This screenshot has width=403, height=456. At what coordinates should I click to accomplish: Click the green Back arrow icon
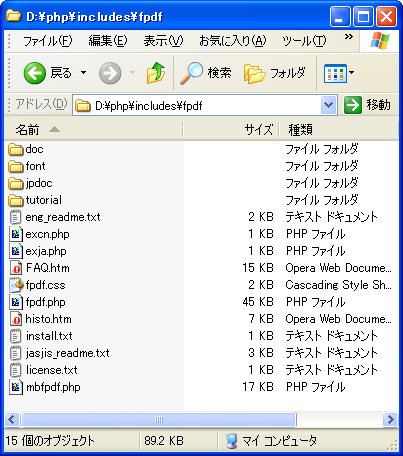(35, 73)
